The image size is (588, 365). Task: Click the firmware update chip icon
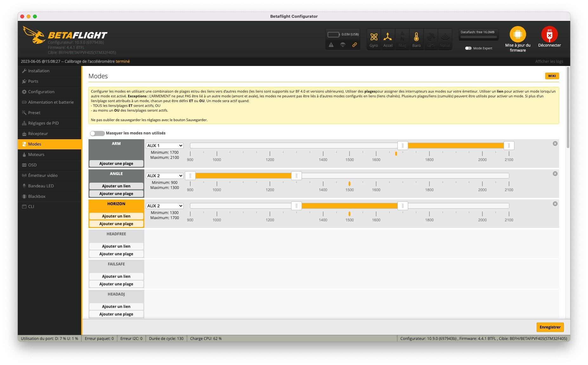click(x=518, y=34)
